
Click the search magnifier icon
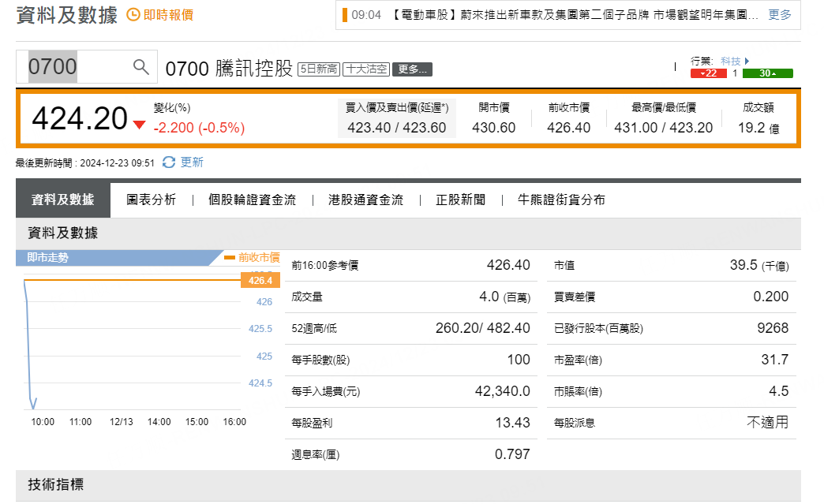tap(140, 67)
